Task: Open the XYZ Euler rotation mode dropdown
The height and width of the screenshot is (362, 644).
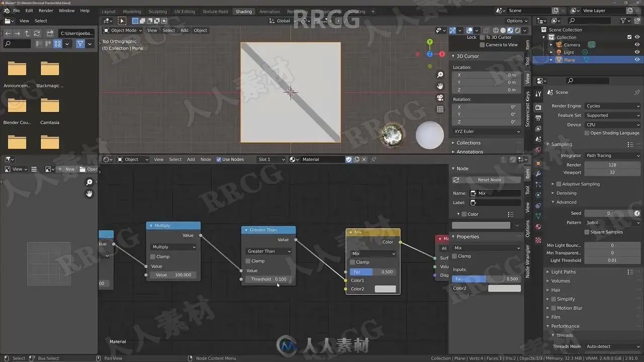Action: 487,132
